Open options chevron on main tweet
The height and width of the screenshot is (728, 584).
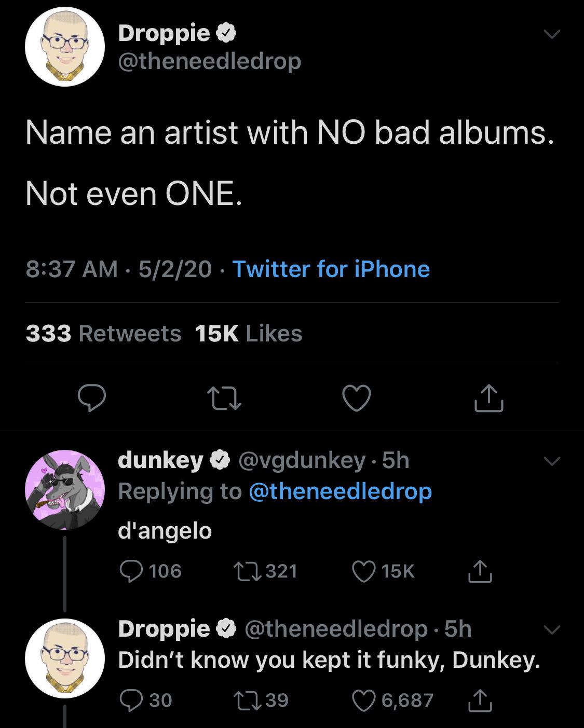tap(551, 34)
